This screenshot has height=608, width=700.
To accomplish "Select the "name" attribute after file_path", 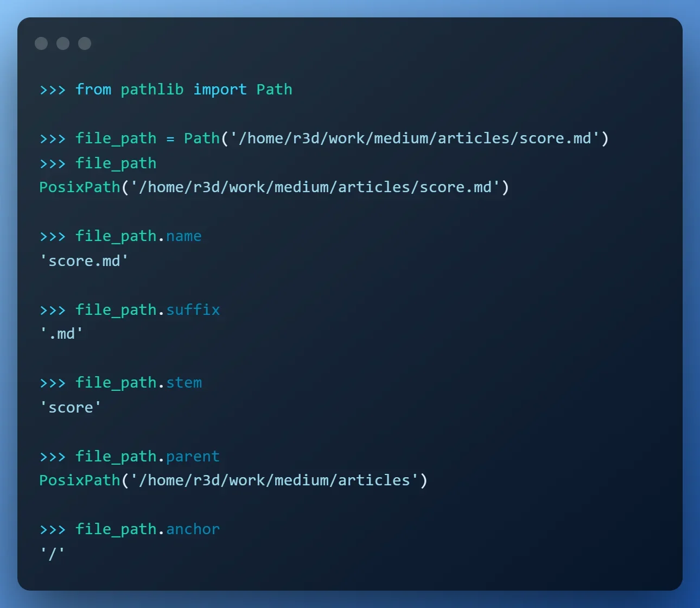I will [x=184, y=236].
